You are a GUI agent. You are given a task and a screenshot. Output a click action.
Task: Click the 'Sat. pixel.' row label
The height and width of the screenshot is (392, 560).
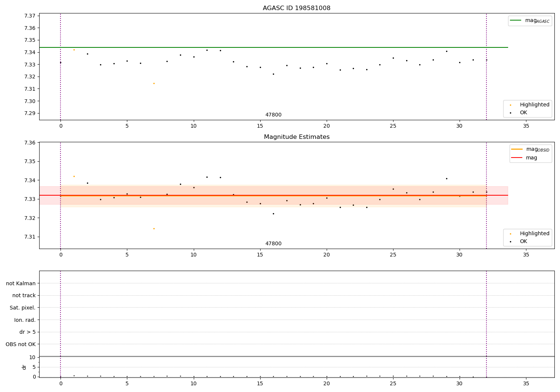click(23, 308)
